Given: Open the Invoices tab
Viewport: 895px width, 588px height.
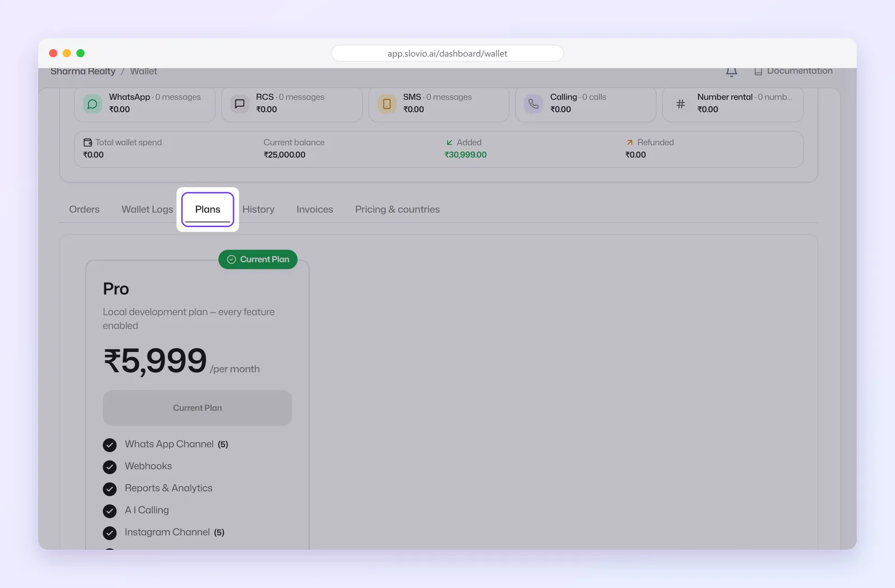Looking at the screenshot, I should (x=315, y=209).
